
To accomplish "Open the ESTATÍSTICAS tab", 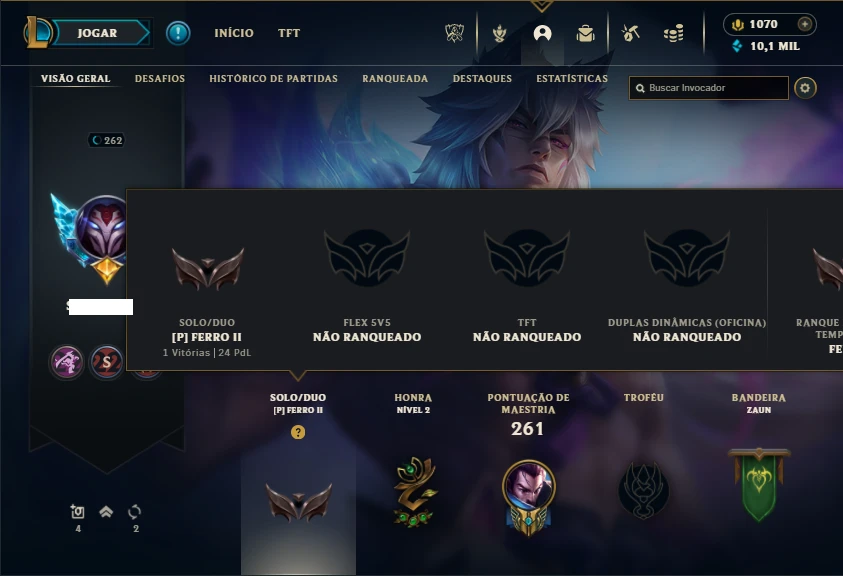I will coord(572,79).
